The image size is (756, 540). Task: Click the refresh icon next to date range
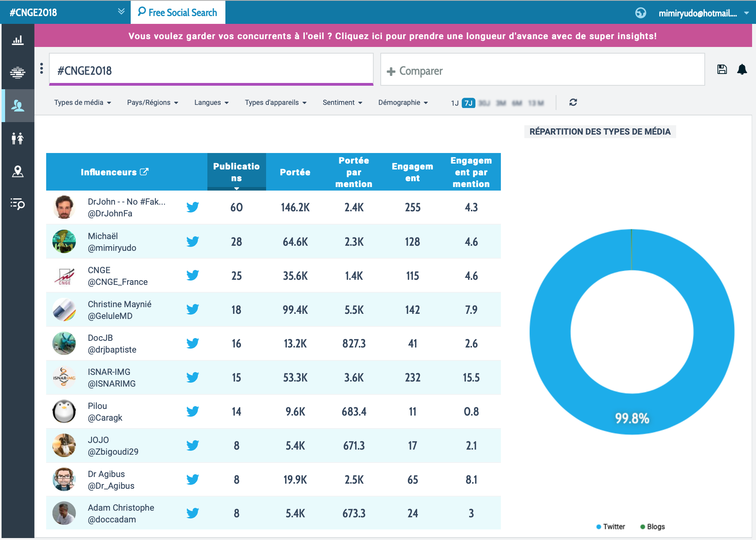tap(573, 103)
